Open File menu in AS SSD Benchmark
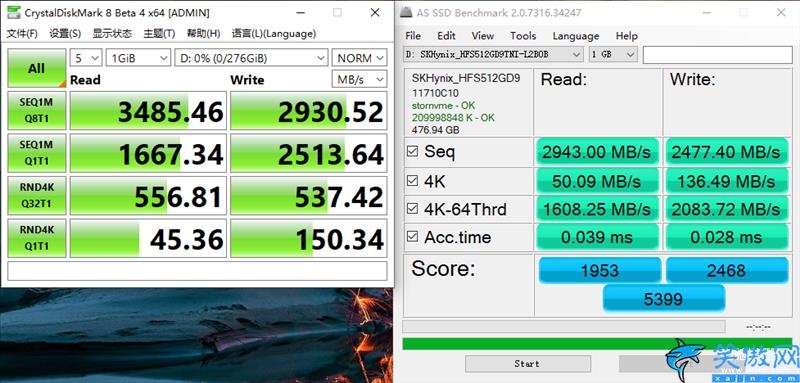The width and height of the screenshot is (800, 383). pos(413,36)
